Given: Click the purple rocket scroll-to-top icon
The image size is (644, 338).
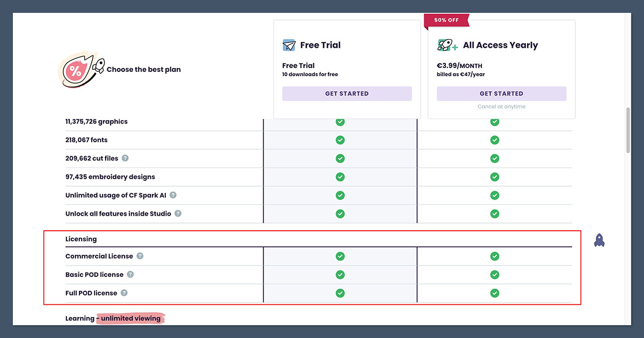Looking at the screenshot, I should coord(599,240).
